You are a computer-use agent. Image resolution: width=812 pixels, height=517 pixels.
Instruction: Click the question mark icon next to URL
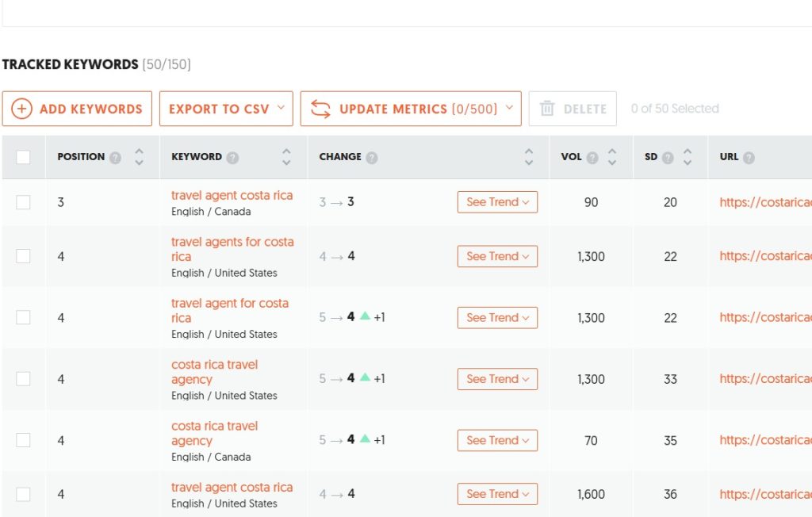(x=749, y=157)
